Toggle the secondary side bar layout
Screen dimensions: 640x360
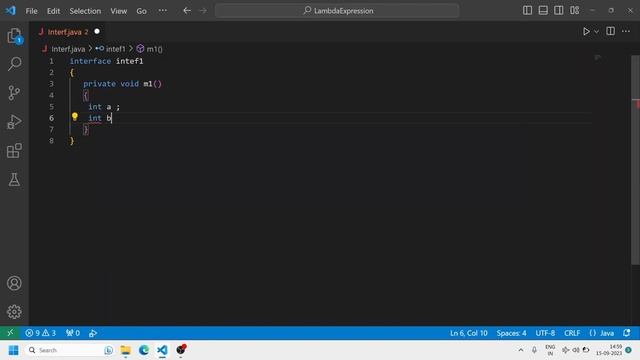pos(558,10)
